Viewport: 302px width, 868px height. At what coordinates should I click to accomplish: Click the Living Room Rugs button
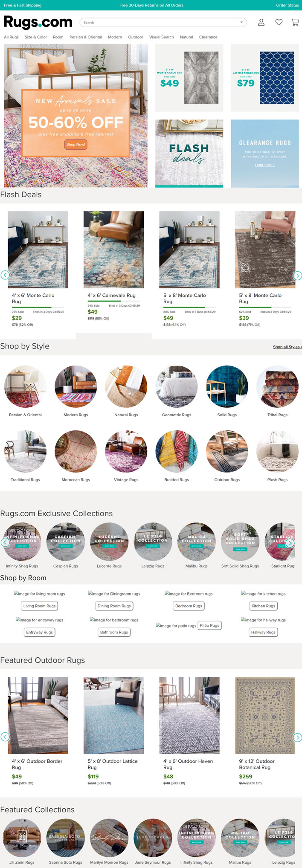pyautogui.click(x=39, y=606)
